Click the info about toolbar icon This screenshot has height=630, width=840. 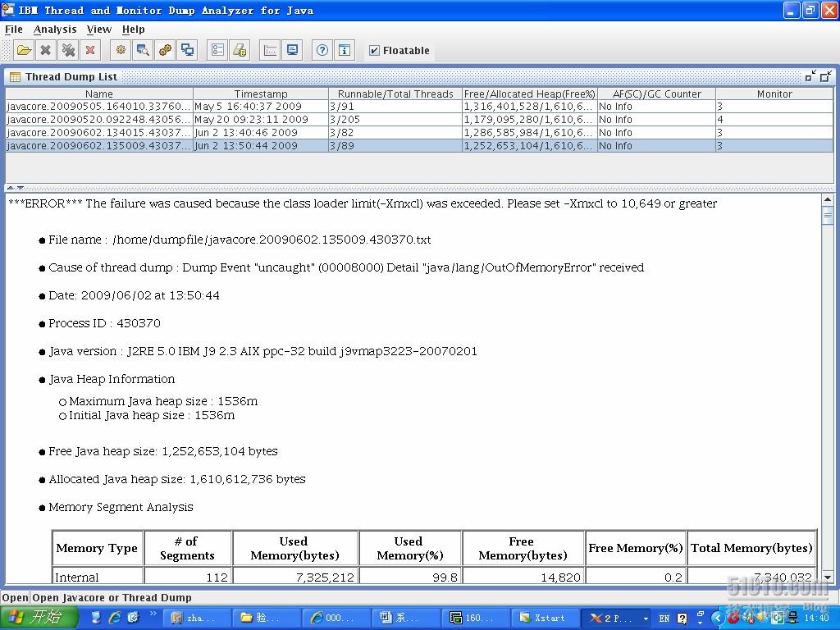coord(345,50)
